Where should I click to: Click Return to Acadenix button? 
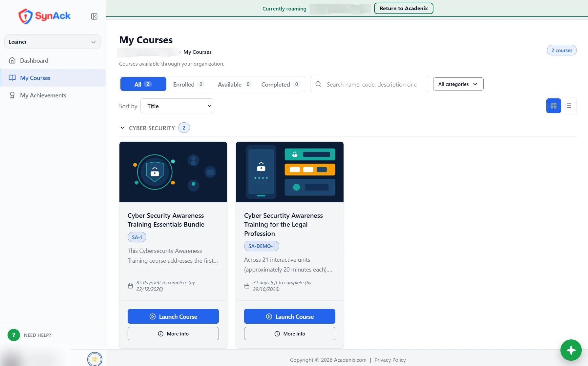point(404,8)
